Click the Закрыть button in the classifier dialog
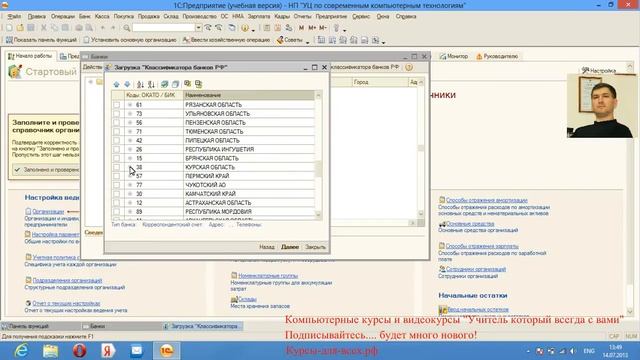This screenshot has width=640, height=360. pyautogui.click(x=315, y=247)
